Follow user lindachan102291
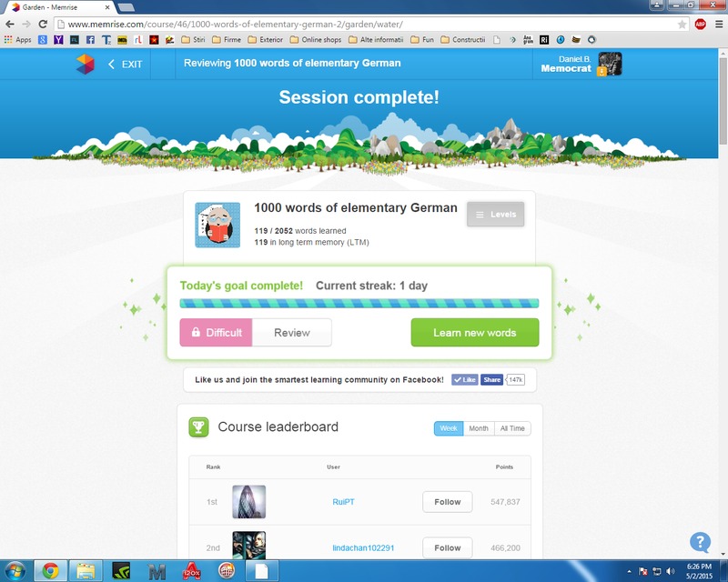This screenshot has width=728, height=582. pyautogui.click(x=447, y=547)
